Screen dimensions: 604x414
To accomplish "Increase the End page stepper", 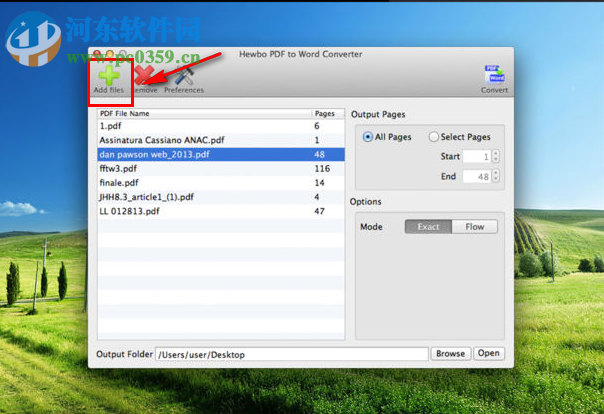I will [496, 173].
